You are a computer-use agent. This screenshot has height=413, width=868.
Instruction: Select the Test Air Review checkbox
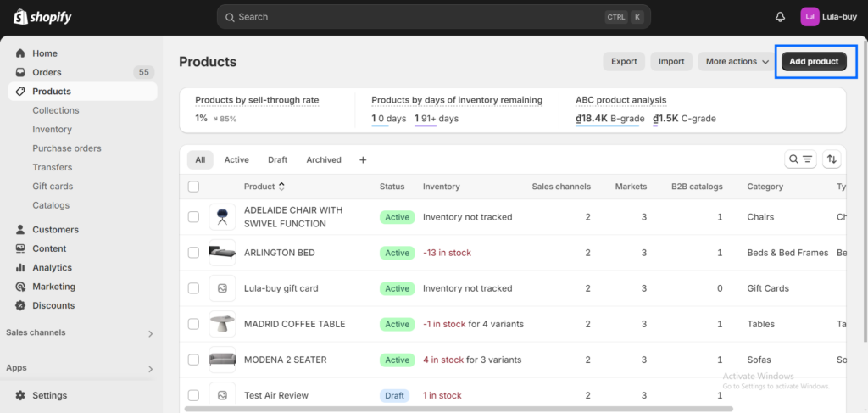(193, 396)
